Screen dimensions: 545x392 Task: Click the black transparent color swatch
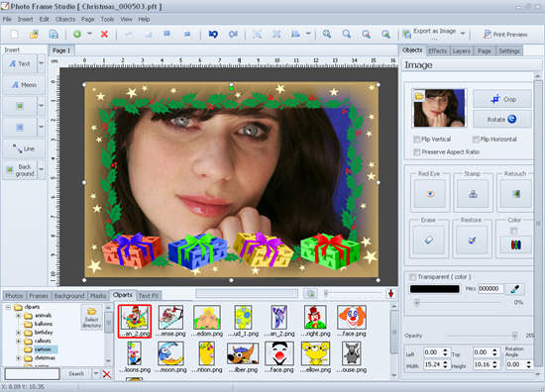point(434,289)
